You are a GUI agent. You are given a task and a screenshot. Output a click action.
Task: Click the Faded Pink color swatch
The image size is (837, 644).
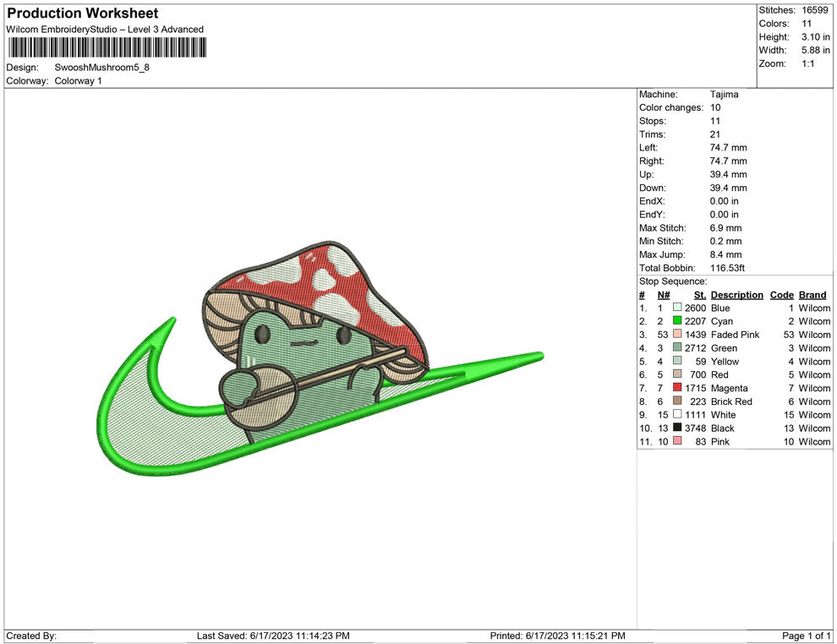click(677, 334)
